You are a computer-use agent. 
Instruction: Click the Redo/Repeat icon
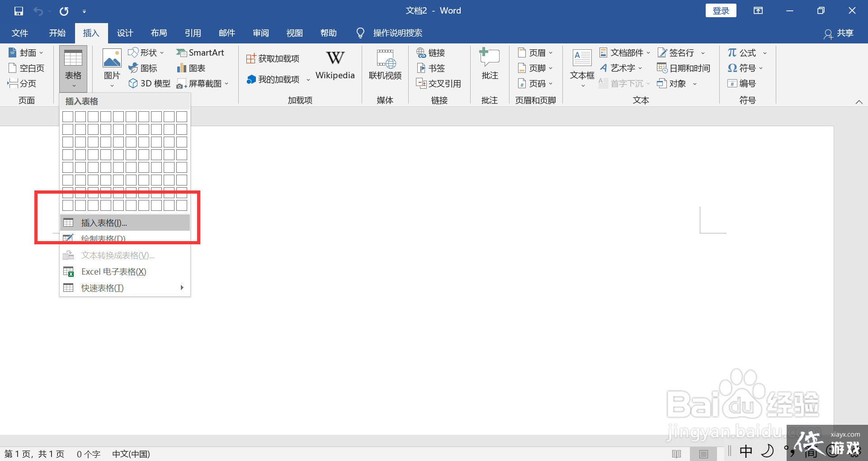(x=64, y=11)
